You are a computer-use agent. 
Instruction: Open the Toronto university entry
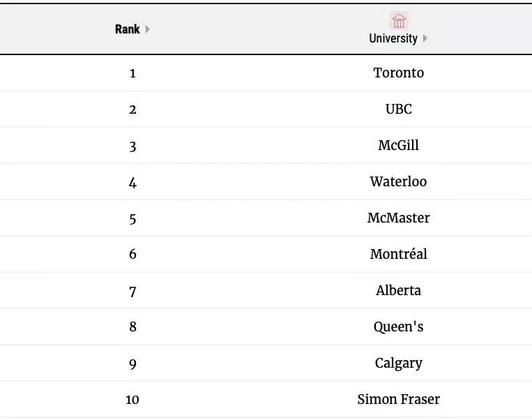click(399, 73)
